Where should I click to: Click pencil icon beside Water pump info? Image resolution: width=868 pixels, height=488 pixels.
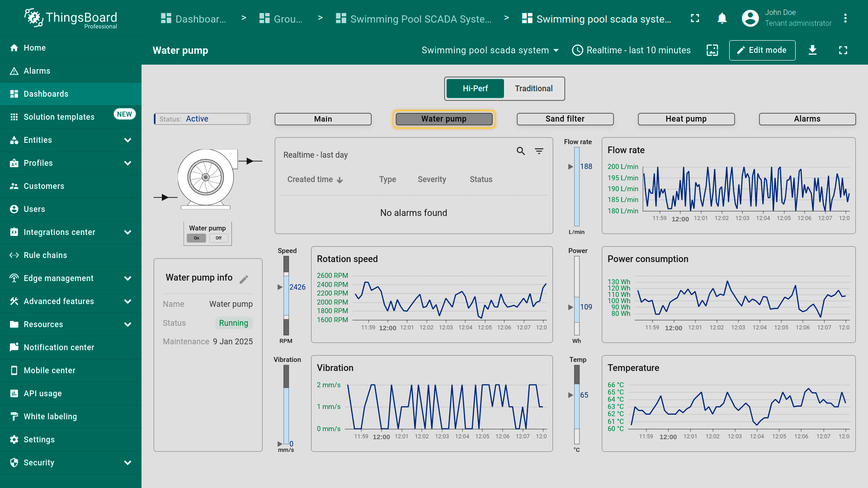244,279
